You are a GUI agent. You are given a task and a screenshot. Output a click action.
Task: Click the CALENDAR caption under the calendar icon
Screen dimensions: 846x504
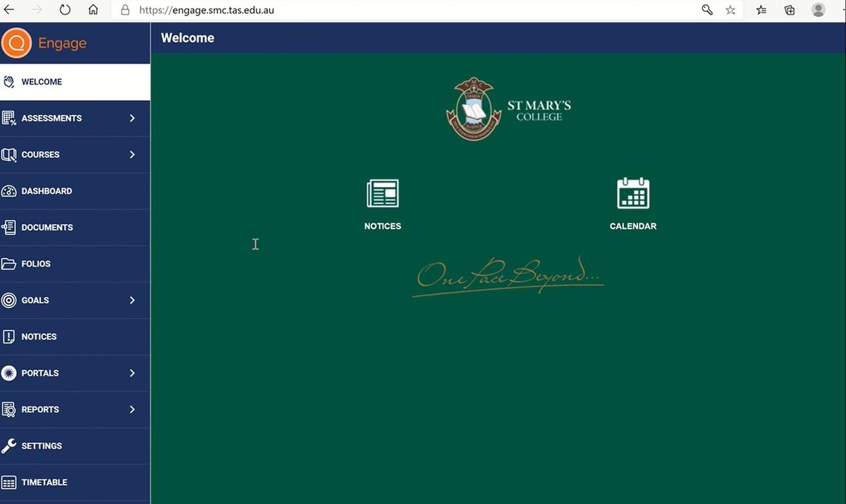pos(633,226)
